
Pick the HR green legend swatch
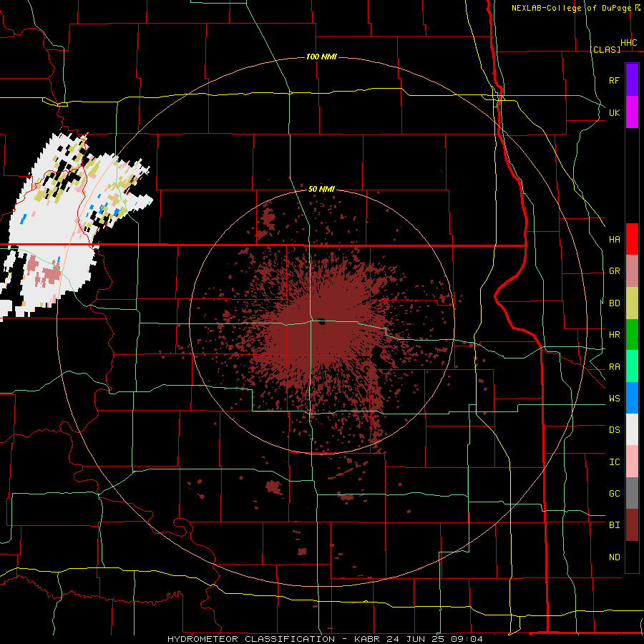pos(632,334)
